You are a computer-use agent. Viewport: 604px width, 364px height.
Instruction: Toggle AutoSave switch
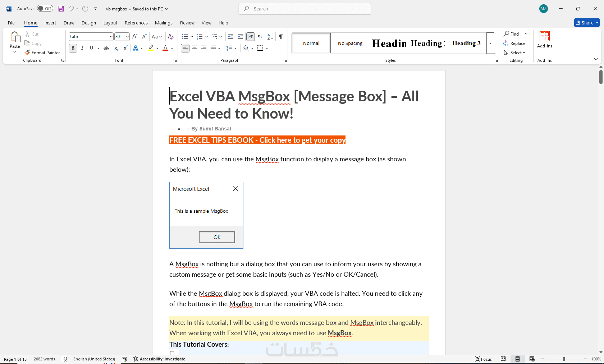[x=45, y=9]
